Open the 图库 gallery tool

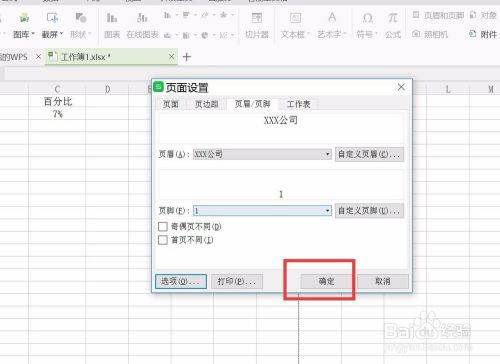pos(24,25)
